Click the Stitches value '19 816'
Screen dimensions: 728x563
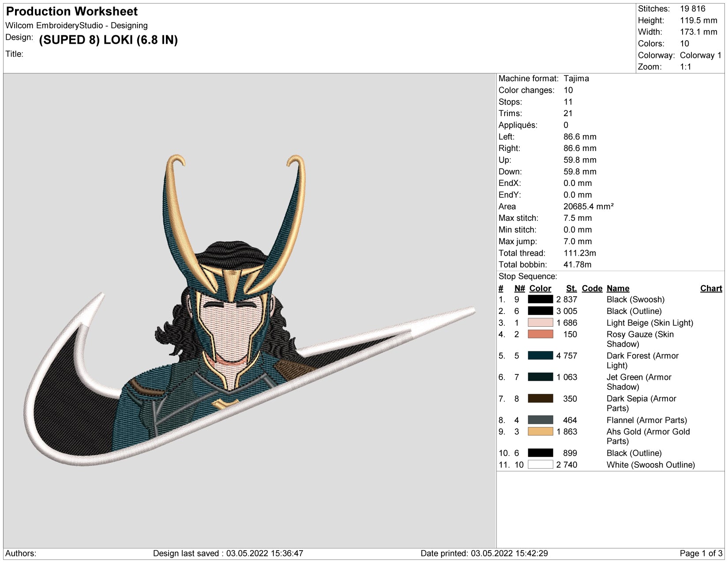(x=692, y=9)
